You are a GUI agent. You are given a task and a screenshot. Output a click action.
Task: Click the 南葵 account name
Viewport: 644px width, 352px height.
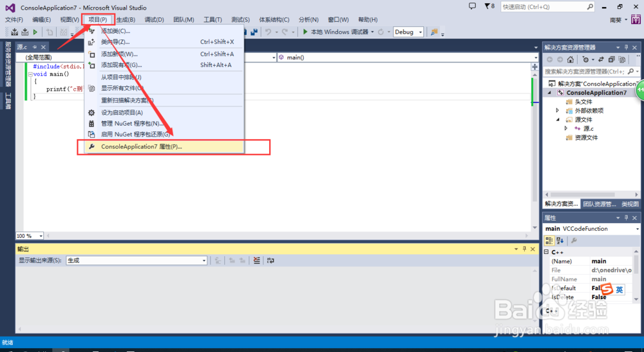[x=616, y=20]
